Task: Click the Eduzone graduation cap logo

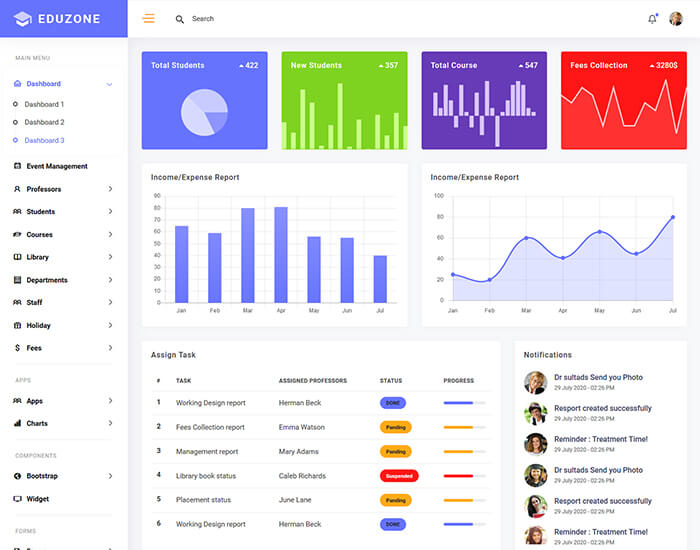Action: pos(23,19)
